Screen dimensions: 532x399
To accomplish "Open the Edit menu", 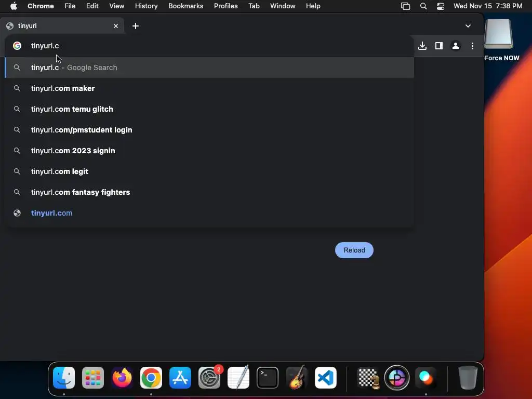I will (92, 6).
